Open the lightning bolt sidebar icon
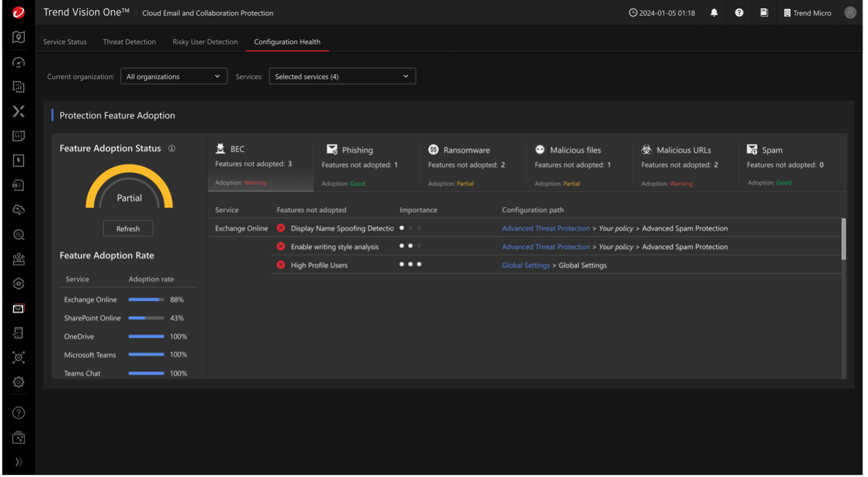868x477 pixels. click(x=19, y=161)
